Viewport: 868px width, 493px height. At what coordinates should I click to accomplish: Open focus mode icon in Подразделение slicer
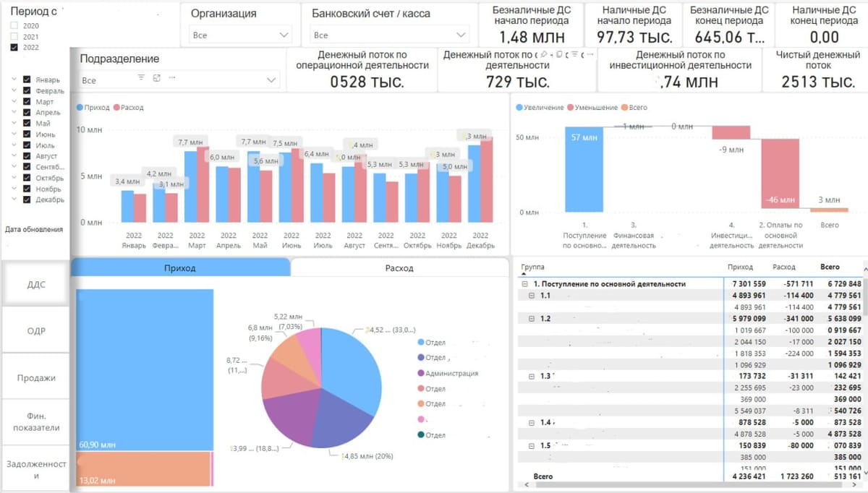point(156,77)
